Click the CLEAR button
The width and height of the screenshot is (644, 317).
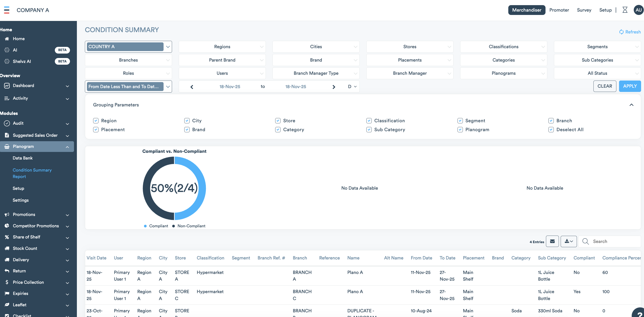[605, 86]
